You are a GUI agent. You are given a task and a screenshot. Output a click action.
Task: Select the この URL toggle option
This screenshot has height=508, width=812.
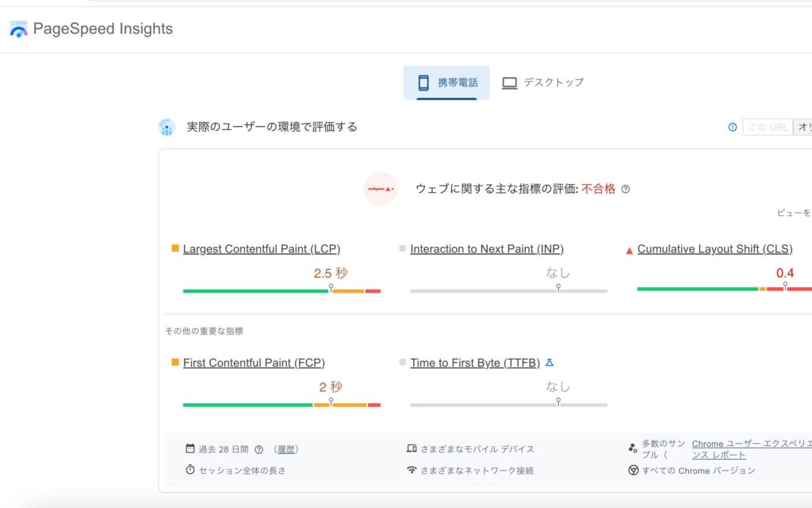767,127
